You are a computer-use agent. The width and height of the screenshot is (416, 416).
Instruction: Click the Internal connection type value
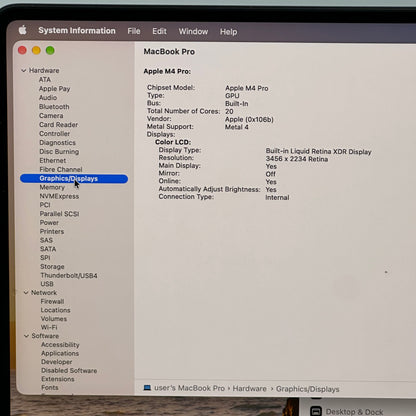(x=277, y=197)
